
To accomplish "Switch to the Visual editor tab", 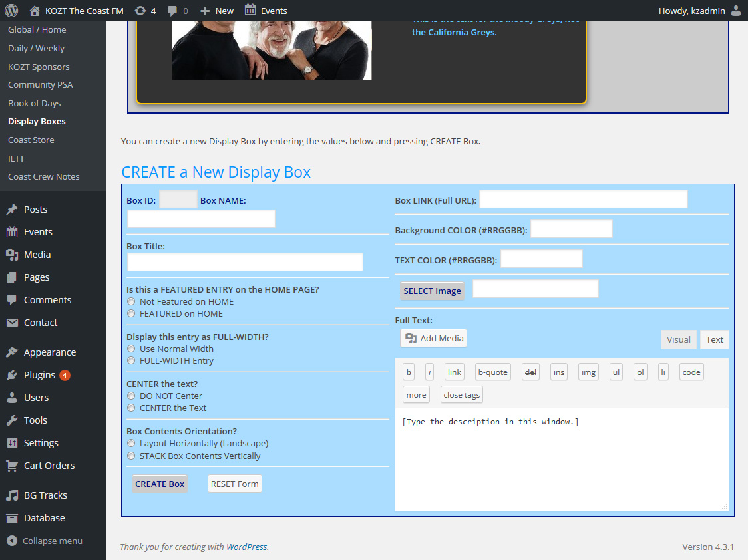I will point(678,339).
